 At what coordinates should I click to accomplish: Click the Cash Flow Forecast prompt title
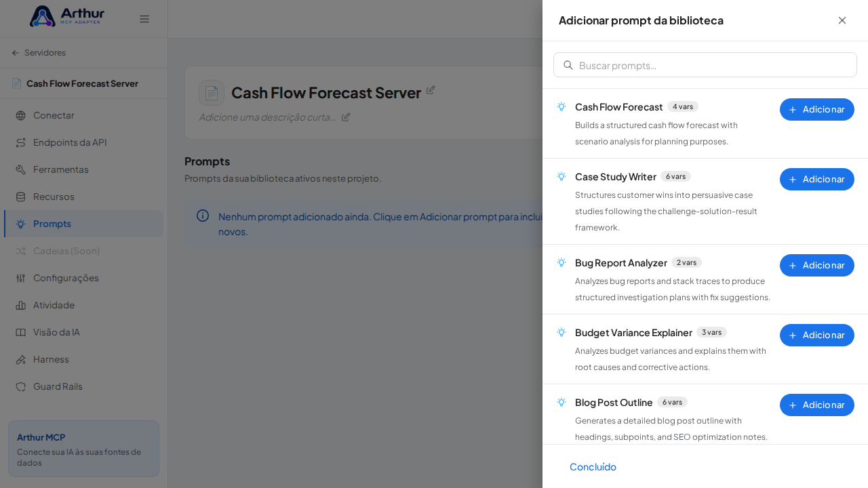(x=618, y=106)
